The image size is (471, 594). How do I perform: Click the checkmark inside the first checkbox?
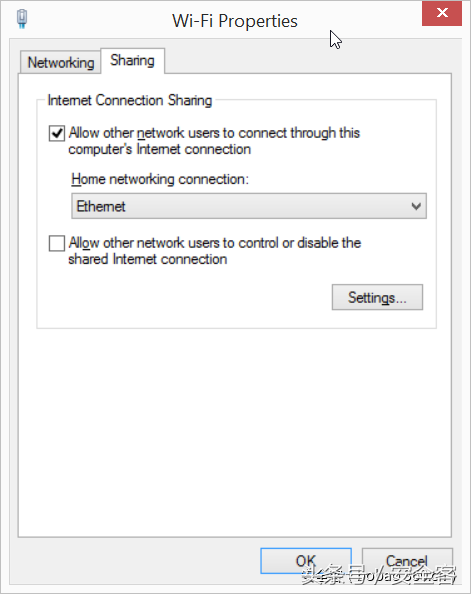[x=57, y=133]
